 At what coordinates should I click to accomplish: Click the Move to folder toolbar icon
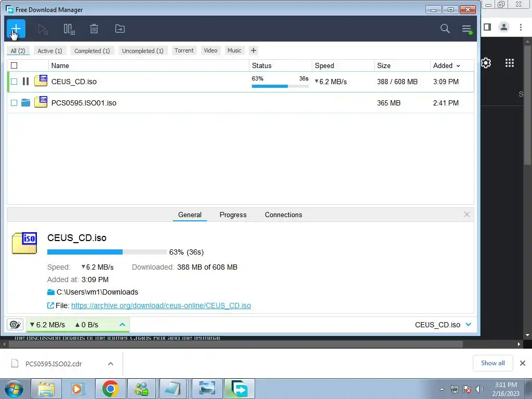[x=120, y=29]
